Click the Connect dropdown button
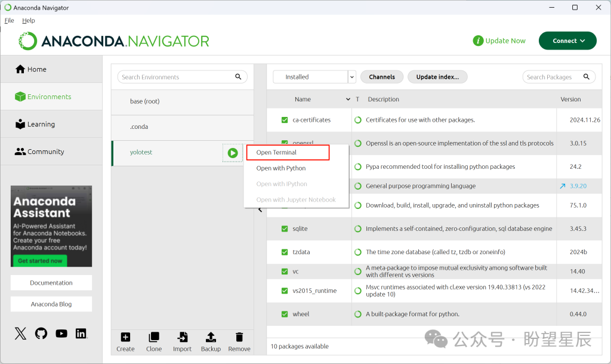 pyautogui.click(x=568, y=41)
